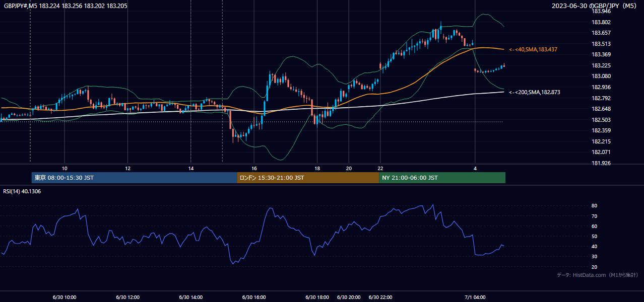This screenshot has width=644, height=302.
Task: Click price axis value 182.215
Action: tap(601, 141)
